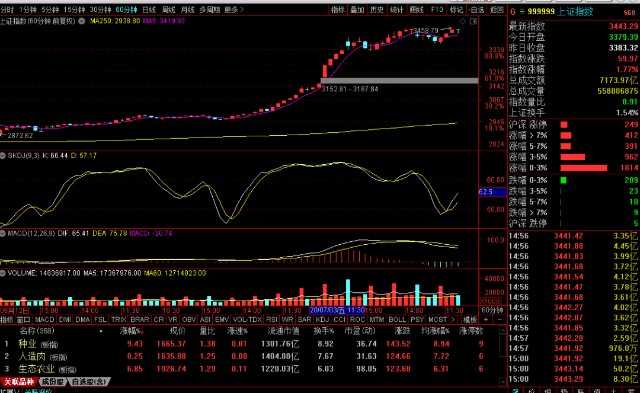The height and width of the screenshot is (393, 640).
Task: Click the minus zoom-out button beside 模板
Action: [x=499, y=320]
